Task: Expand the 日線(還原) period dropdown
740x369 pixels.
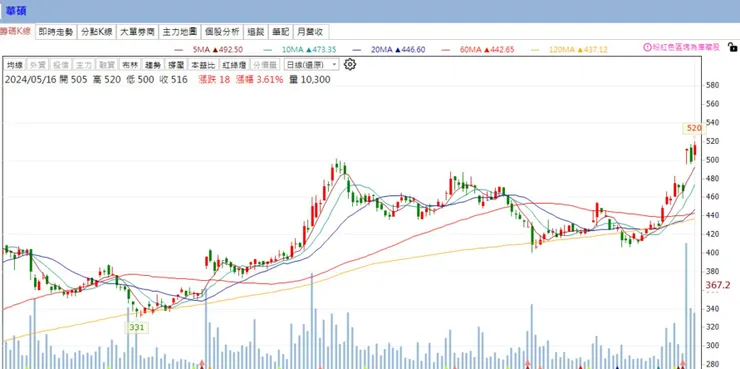Action: tap(311, 65)
